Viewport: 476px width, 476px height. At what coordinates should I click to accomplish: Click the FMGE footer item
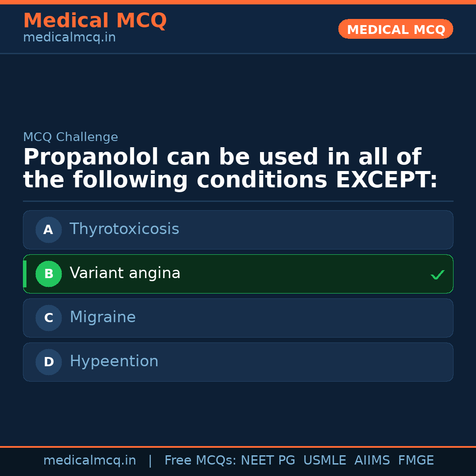(416, 461)
